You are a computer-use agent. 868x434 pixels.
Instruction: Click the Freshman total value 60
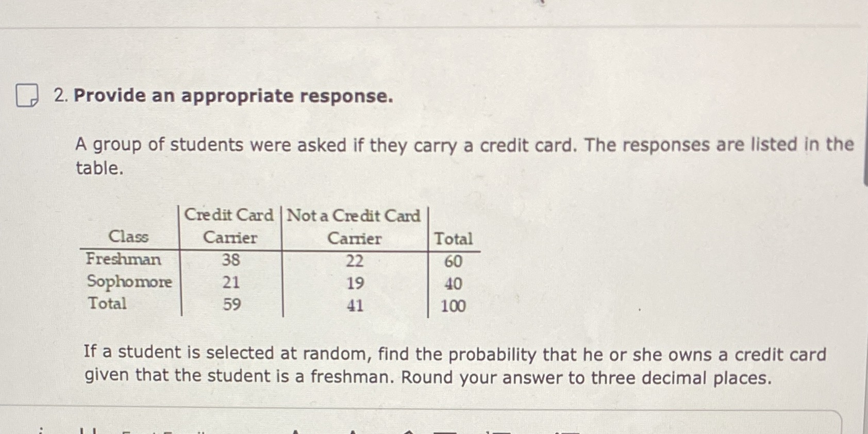(x=453, y=261)
